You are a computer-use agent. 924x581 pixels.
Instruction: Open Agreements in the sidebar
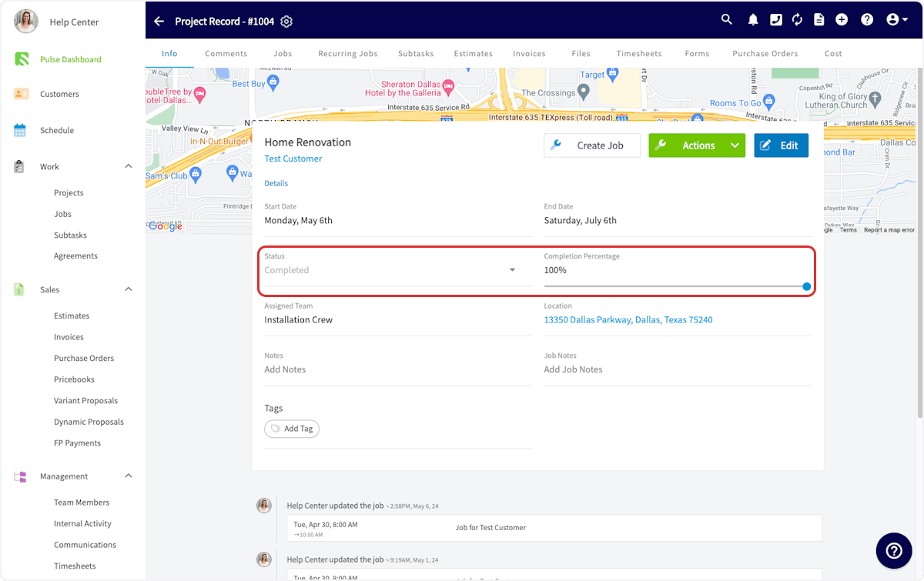75,255
